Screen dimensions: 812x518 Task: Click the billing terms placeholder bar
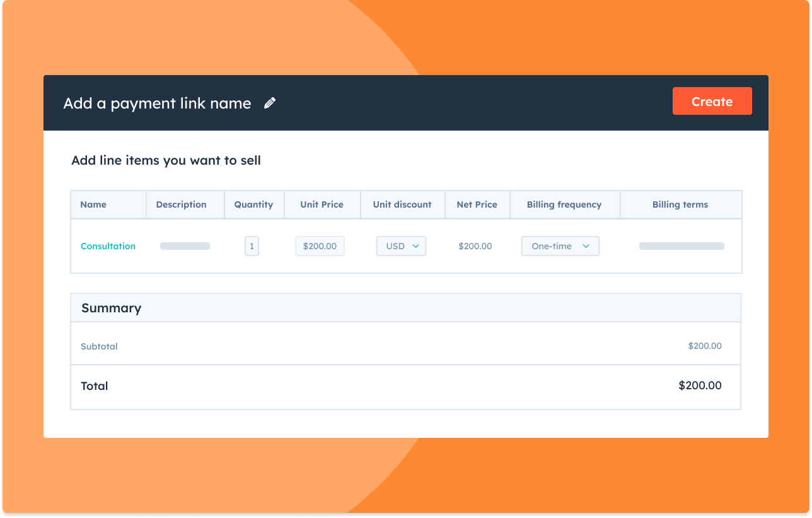681,246
